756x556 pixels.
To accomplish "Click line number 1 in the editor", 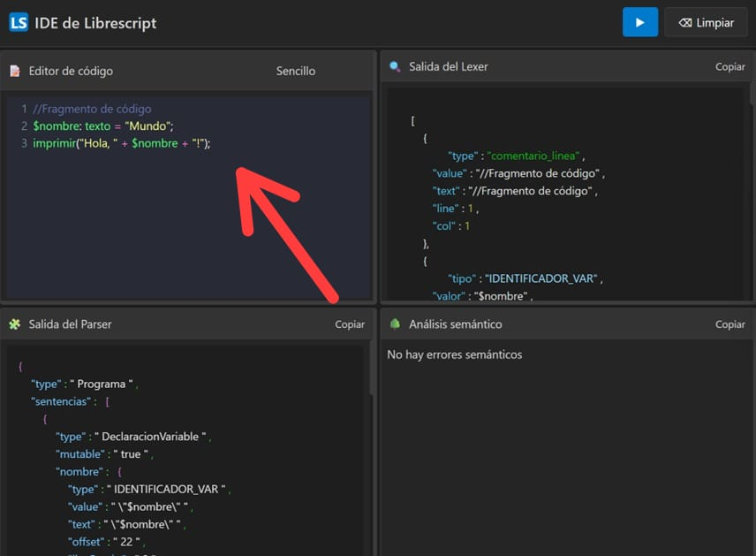I will point(24,109).
